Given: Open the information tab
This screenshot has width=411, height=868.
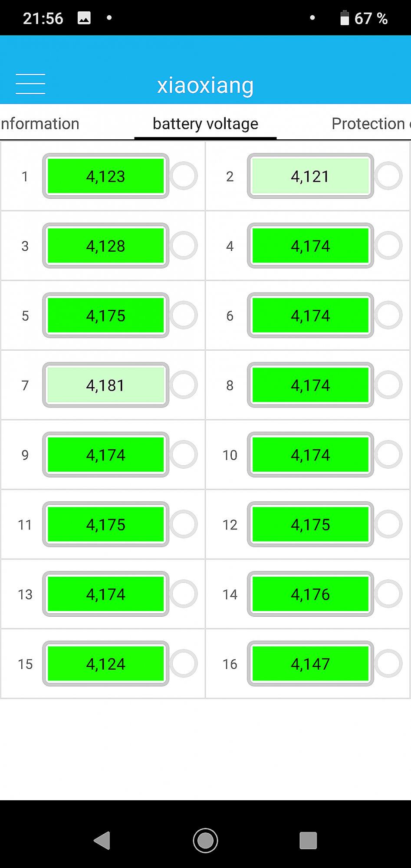Looking at the screenshot, I should pyautogui.click(x=40, y=124).
